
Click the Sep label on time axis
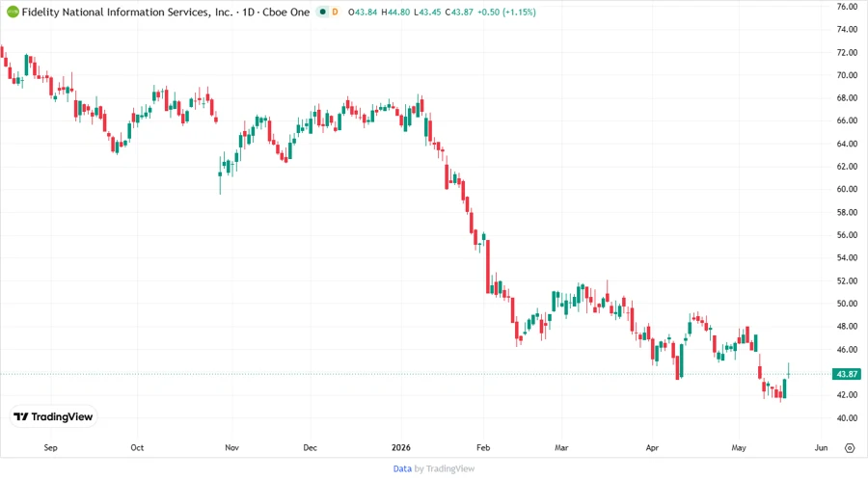(x=50, y=447)
